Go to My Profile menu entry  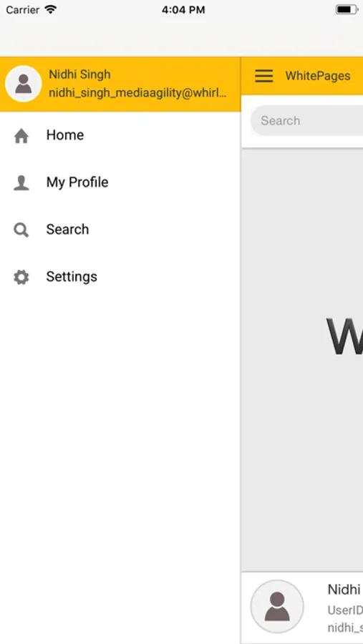(x=120, y=182)
